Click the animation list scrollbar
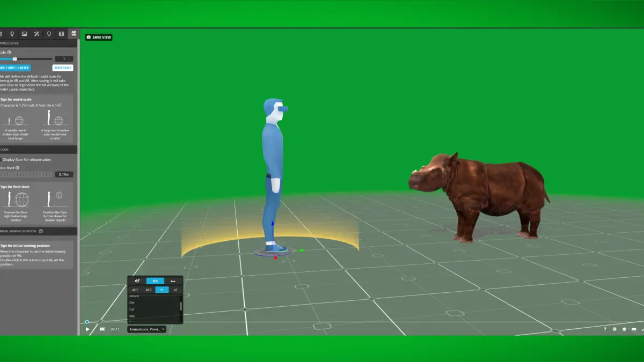 [x=181, y=306]
